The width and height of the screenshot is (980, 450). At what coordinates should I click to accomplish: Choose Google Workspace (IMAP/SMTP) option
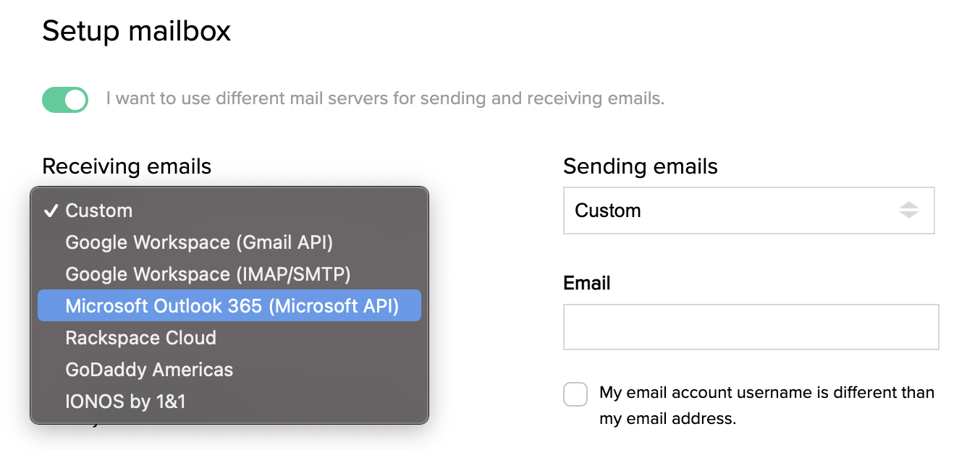coord(229,274)
